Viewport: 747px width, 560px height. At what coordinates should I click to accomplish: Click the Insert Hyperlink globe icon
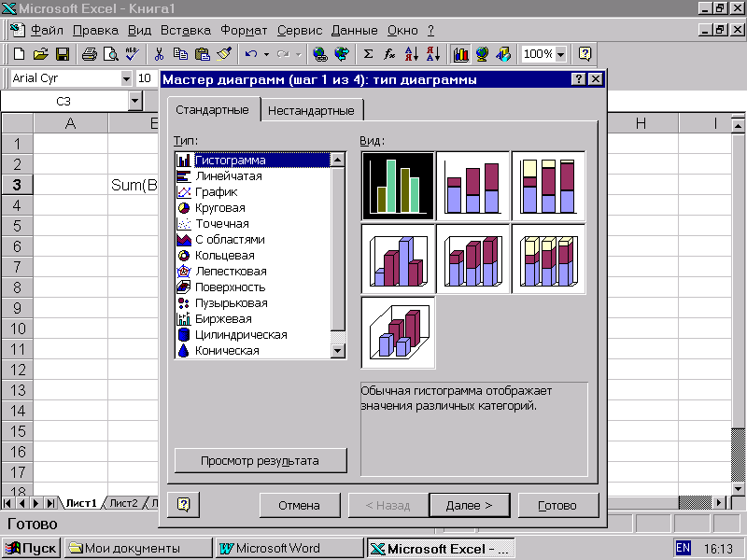(320, 54)
